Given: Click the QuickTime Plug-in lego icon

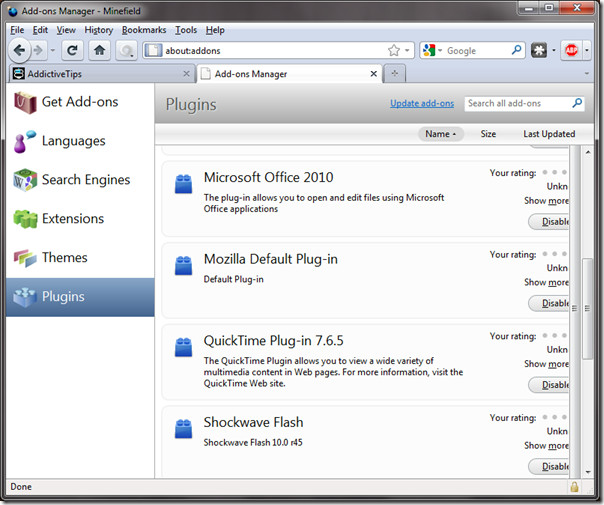Looking at the screenshot, I should click(183, 347).
